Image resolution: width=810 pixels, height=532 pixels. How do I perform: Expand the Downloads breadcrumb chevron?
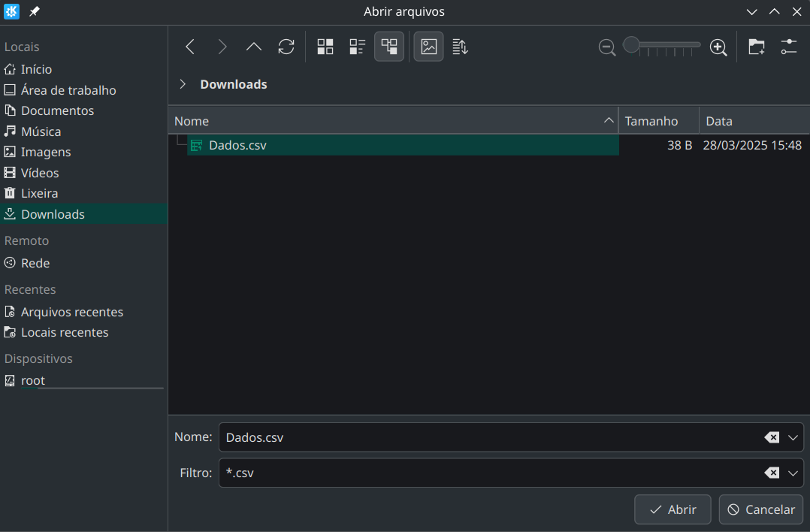tap(183, 84)
